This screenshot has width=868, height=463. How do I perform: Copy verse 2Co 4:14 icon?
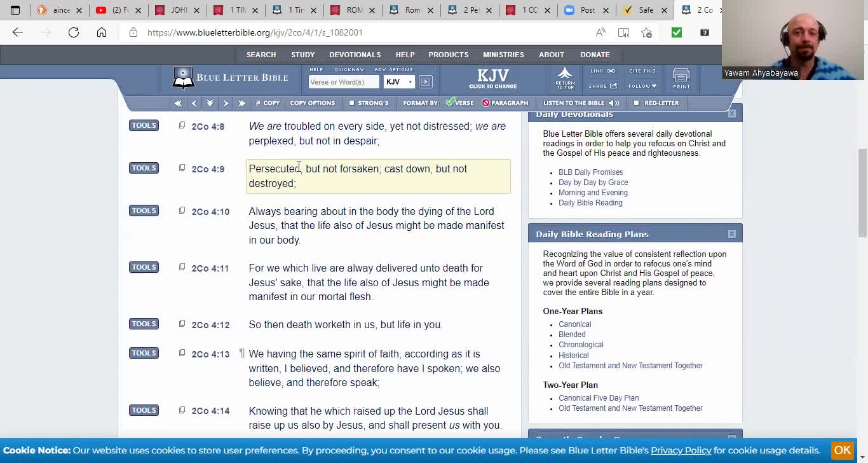click(182, 410)
